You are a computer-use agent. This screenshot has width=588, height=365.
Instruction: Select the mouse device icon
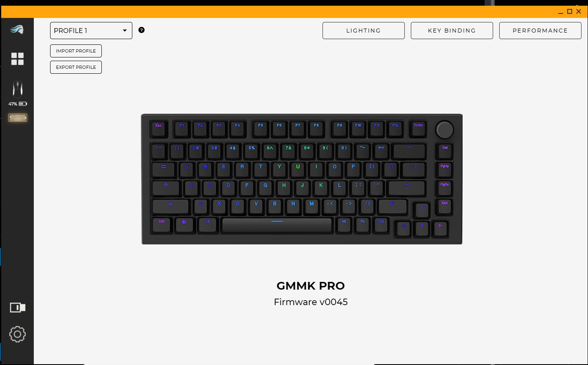(18, 88)
